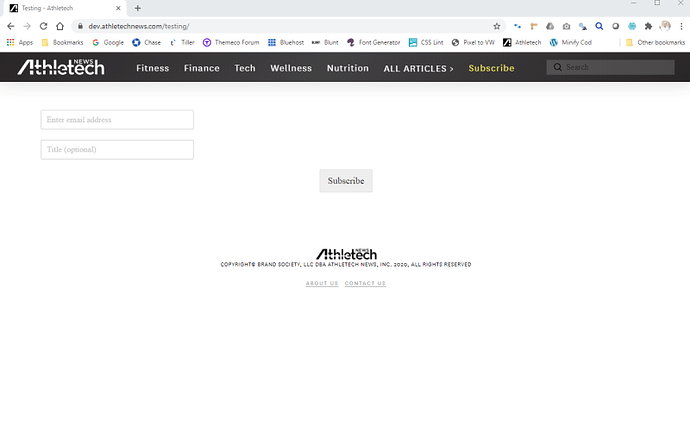690x432 pixels.
Task: Bookmark this page with the star icon
Action: tap(497, 26)
